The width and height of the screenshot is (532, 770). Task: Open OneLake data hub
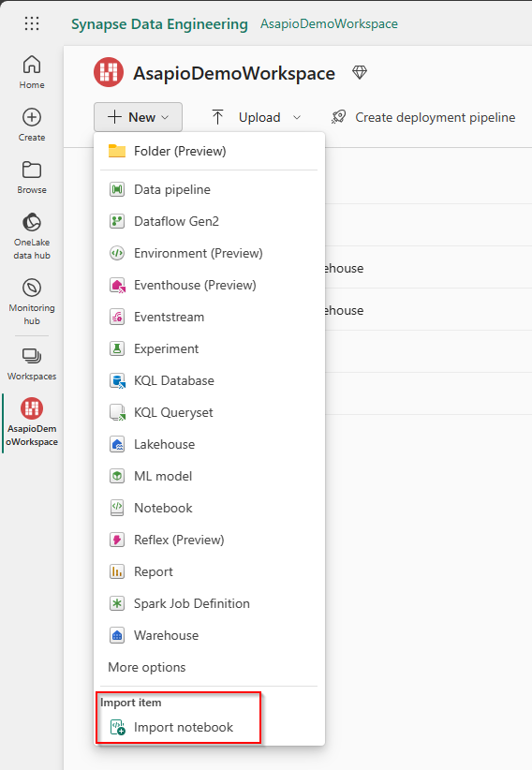32,236
